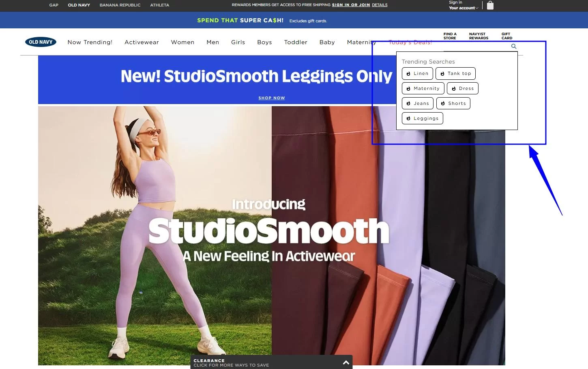Image resolution: width=588 pixels, height=369 pixels.
Task: Open the Your account dropdown
Action: (x=463, y=8)
